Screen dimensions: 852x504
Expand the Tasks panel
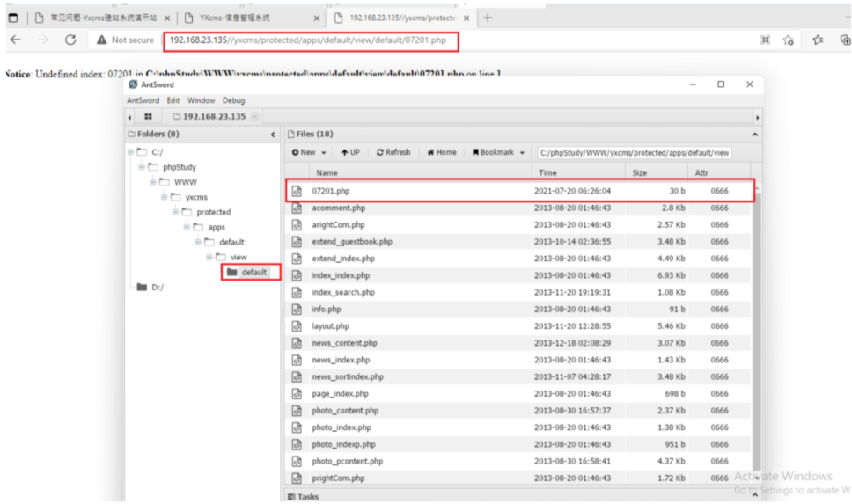[x=754, y=495]
